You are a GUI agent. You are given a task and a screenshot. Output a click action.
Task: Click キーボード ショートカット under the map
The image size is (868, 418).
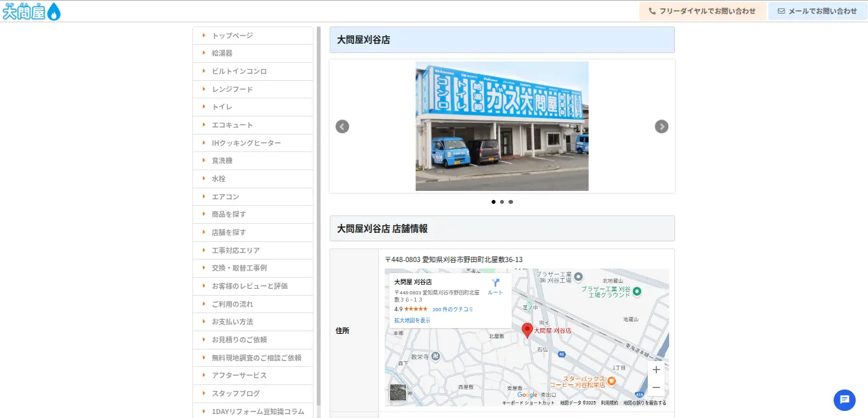click(x=529, y=403)
